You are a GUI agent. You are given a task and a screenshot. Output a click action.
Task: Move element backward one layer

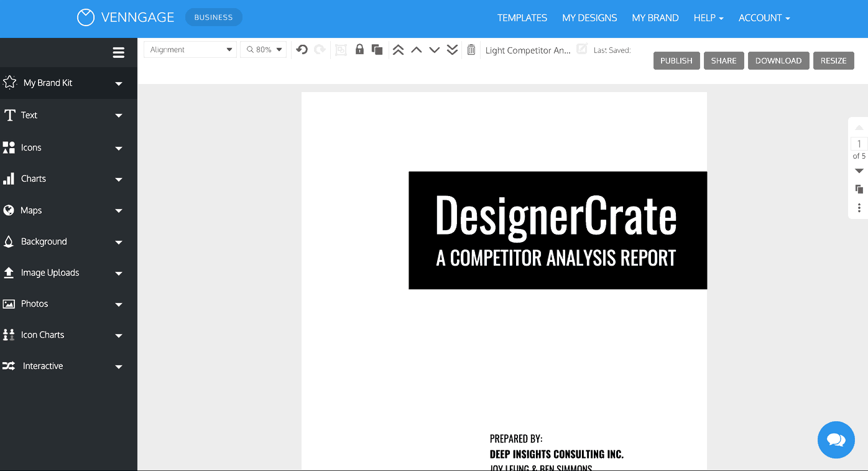click(435, 50)
